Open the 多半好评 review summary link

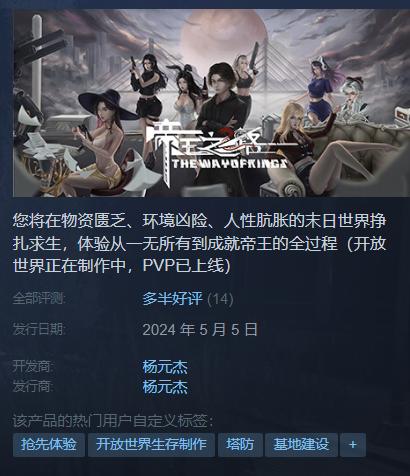172,299
